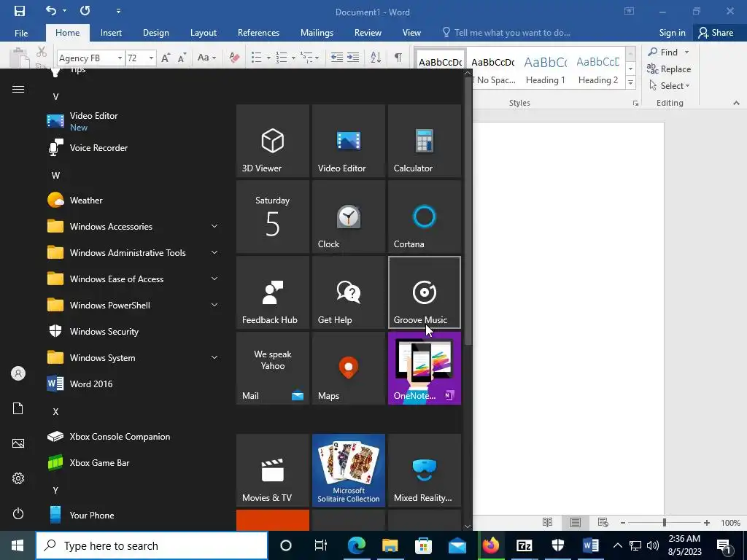Sort paragraph text alphabetically
Screen dimensions: 747x560
coord(376,58)
